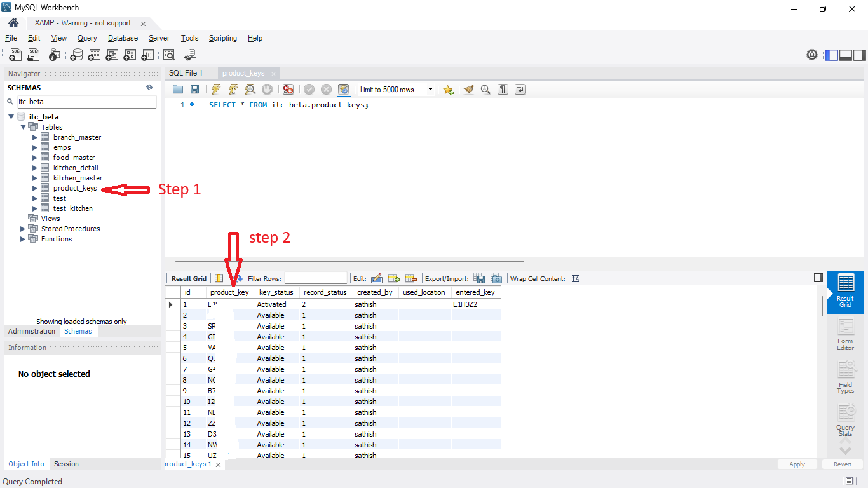This screenshot has width=868, height=488.
Task: Open SQL script file from main toolbar
Action: pyautogui.click(x=34, y=55)
